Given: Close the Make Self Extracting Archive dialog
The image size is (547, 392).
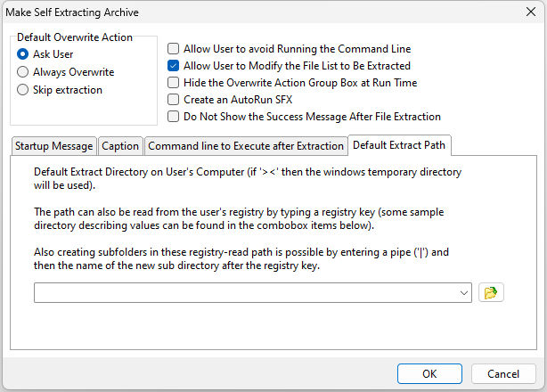Looking at the screenshot, I should click(x=531, y=12).
